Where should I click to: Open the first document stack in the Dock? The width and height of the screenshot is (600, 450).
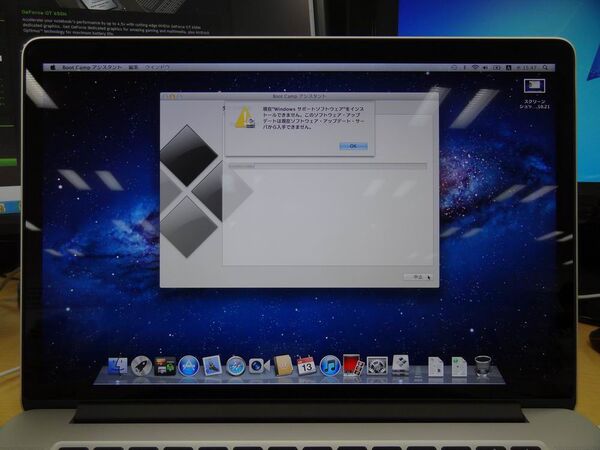tap(435, 367)
